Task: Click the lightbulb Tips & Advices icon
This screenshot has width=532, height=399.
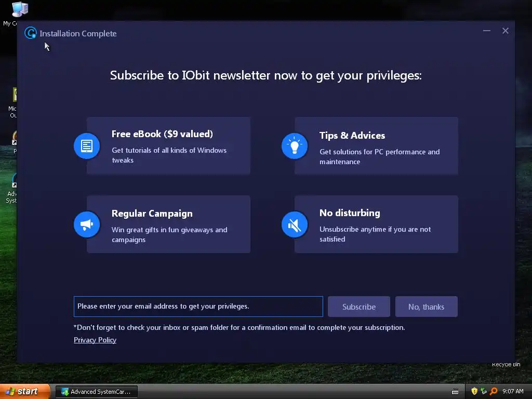Action: (295, 146)
